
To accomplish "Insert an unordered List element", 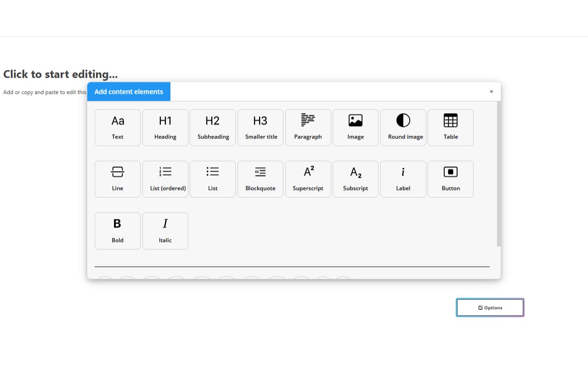I will click(213, 179).
